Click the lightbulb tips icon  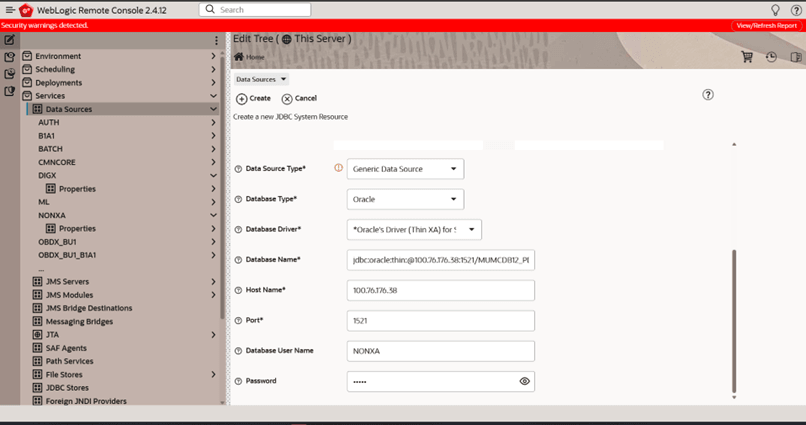point(775,10)
